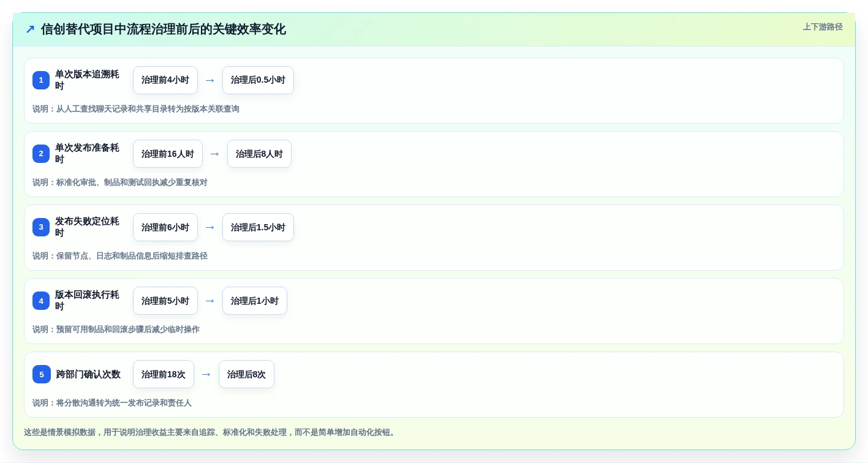Viewport: 868px width, 463px height.
Task: Click the 治理前16人时 chip
Action: click(x=168, y=154)
